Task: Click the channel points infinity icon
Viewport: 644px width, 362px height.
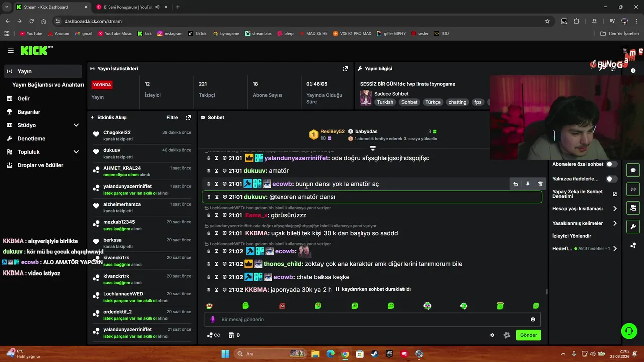Action: tap(214, 335)
